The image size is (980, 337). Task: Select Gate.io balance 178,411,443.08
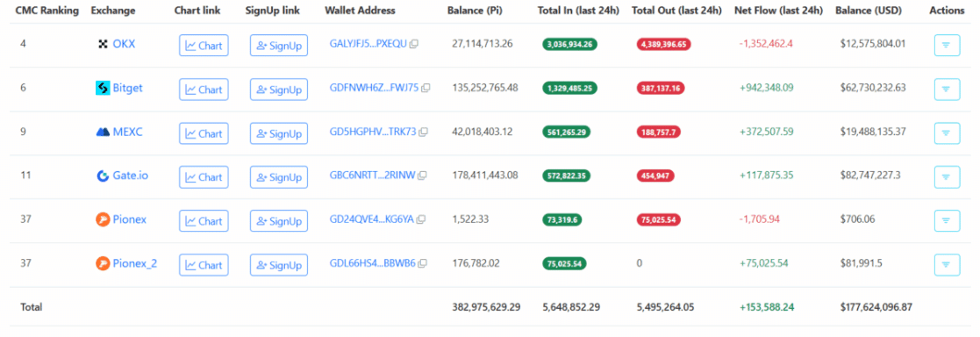(485, 176)
